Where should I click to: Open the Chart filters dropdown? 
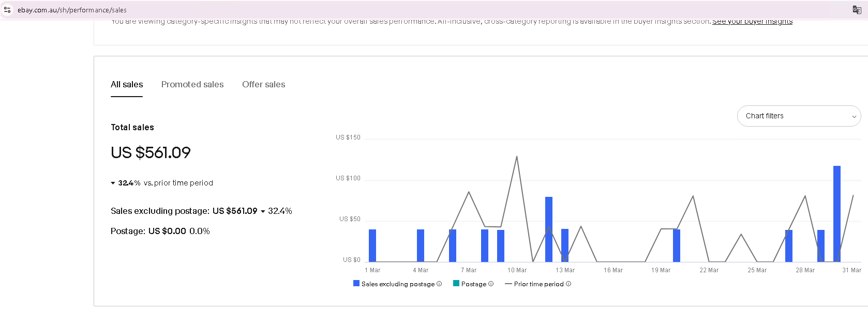[x=798, y=116]
